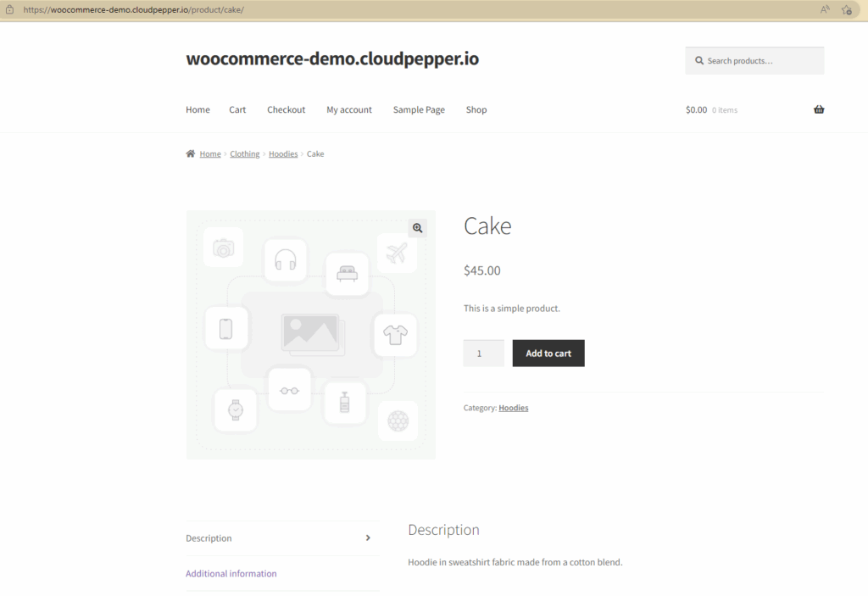
Task: Select the Description tab
Action: coord(209,538)
